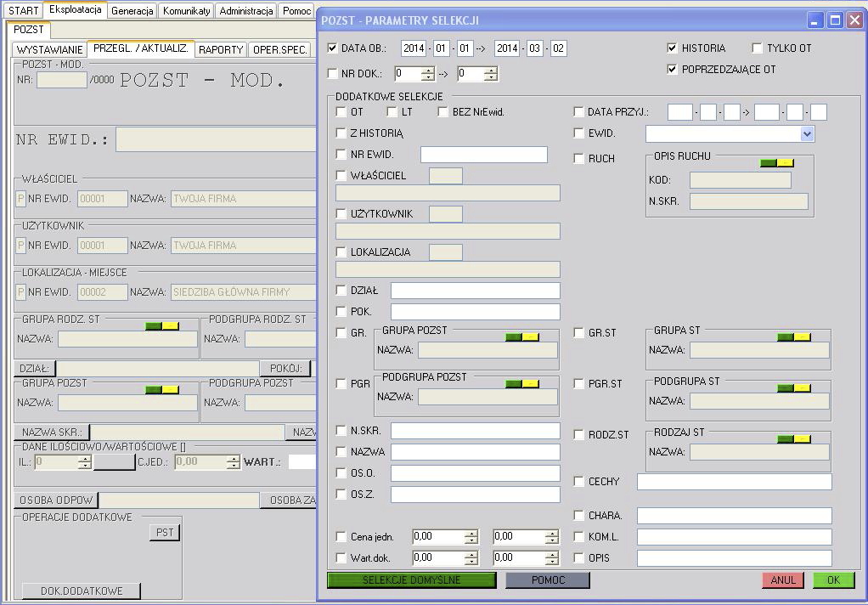Enable the NR DOK. checkbox
Screen dimensions: 868x605
coord(332,73)
